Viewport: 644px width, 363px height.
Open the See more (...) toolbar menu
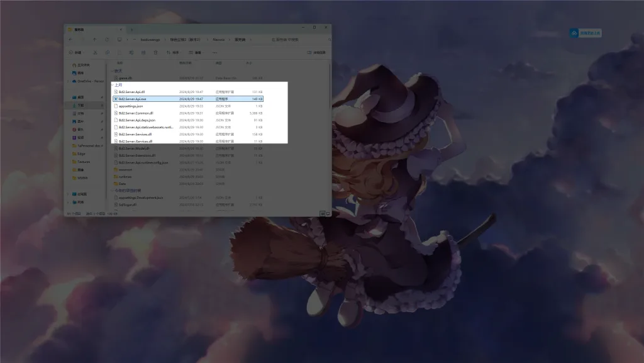point(213,52)
